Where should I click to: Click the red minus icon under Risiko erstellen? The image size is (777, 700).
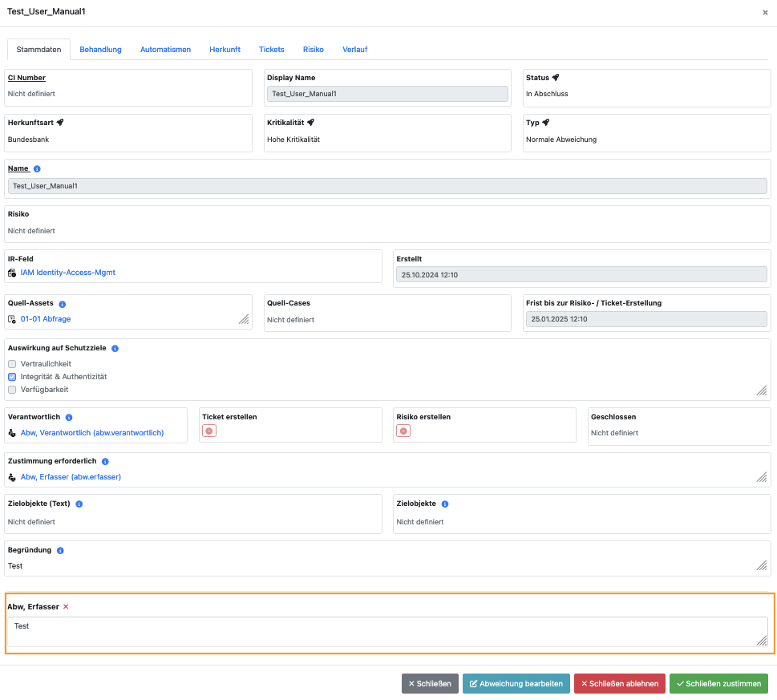[x=403, y=431]
